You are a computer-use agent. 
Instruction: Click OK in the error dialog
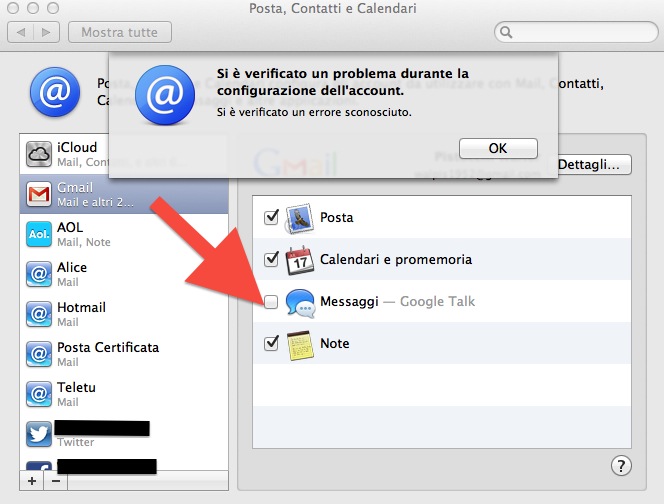[x=498, y=148]
